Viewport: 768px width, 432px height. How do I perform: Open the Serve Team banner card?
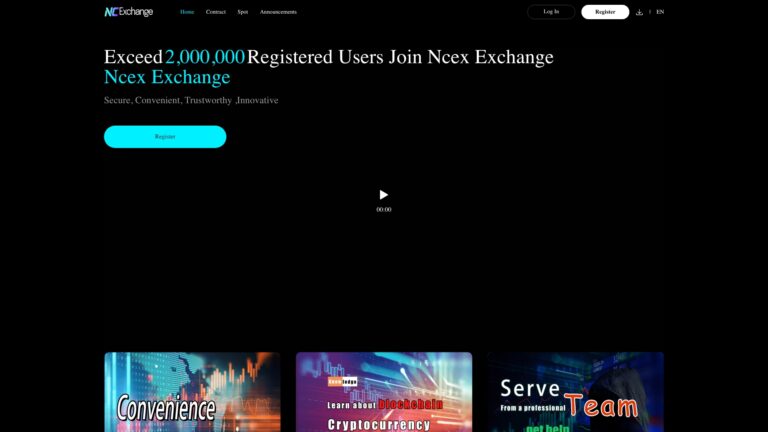[576, 392]
